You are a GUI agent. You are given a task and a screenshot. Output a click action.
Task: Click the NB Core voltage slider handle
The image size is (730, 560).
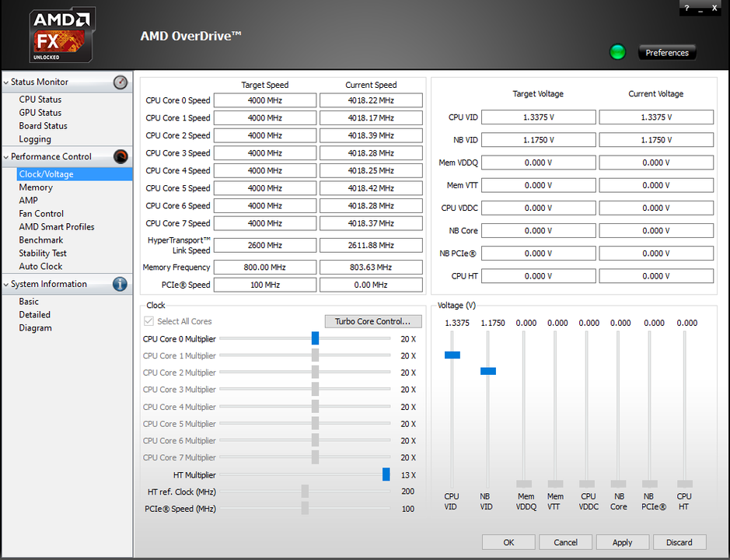[x=618, y=484]
